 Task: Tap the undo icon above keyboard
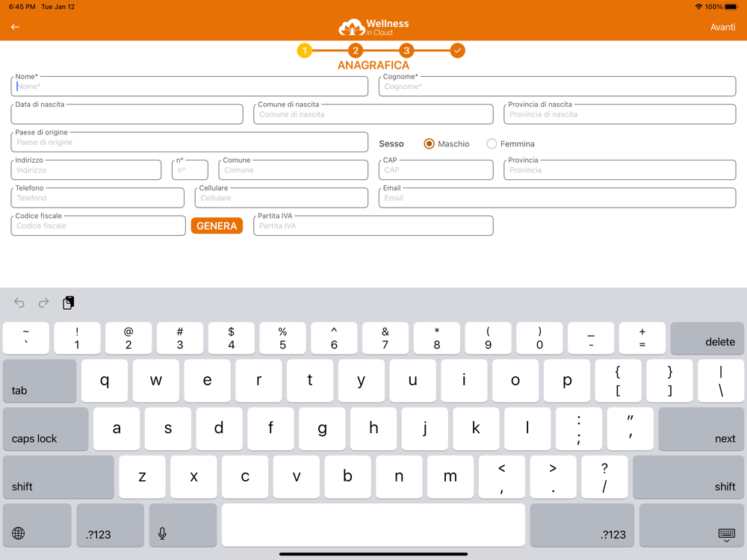tap(19, 303)
